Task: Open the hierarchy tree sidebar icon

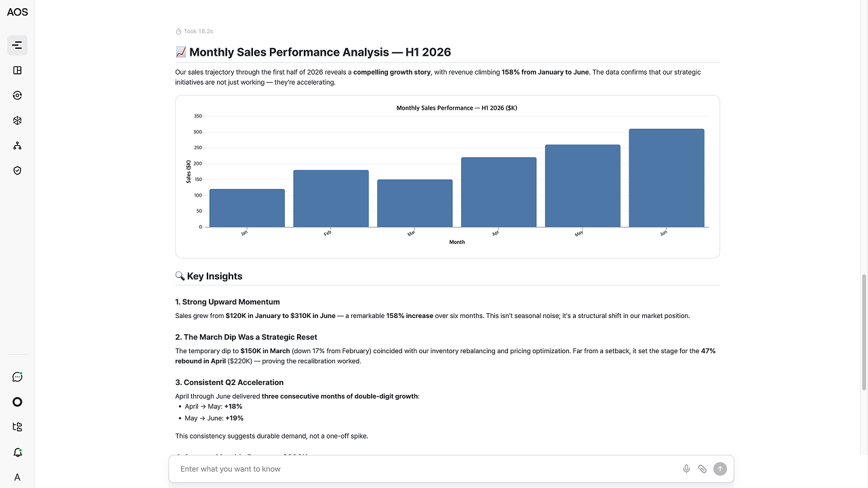Action: click(18, 146)
